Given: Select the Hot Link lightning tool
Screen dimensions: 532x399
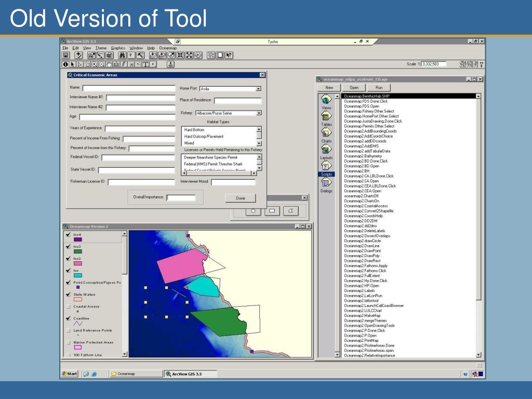Looking at the screenshot, I should click(124, 64).
